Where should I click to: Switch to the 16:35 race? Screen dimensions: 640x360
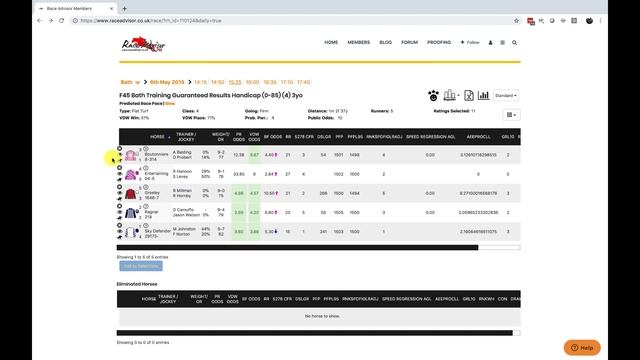coord(270,82)
